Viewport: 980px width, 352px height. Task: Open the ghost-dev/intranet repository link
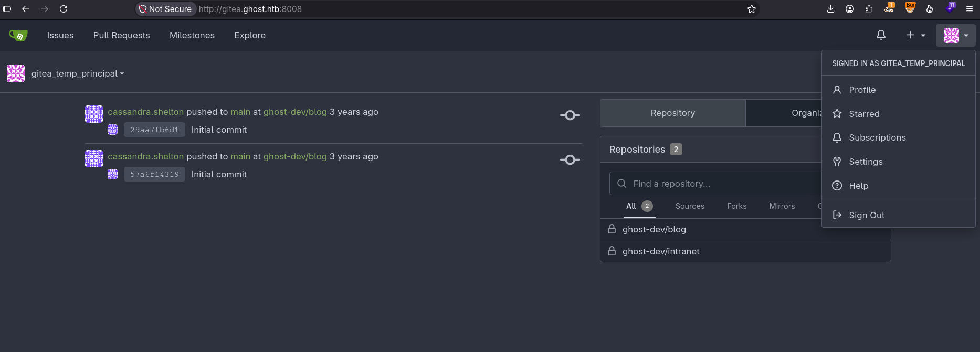[661, 251]
